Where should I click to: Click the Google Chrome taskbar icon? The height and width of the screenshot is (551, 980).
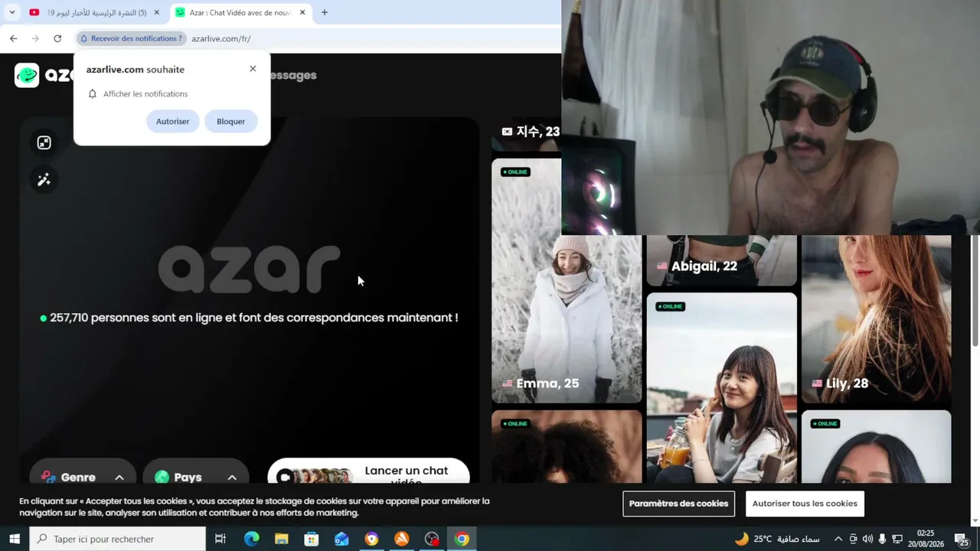(462, 539)
